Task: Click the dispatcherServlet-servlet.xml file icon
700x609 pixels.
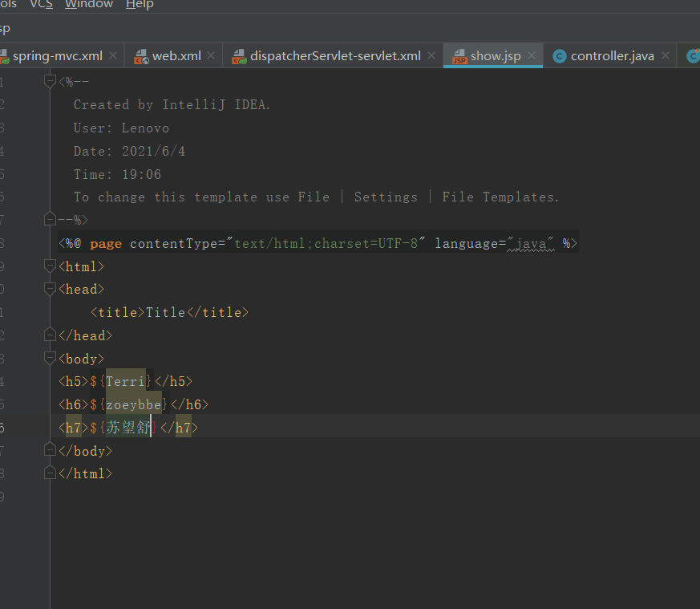Action: click(239, 56)
